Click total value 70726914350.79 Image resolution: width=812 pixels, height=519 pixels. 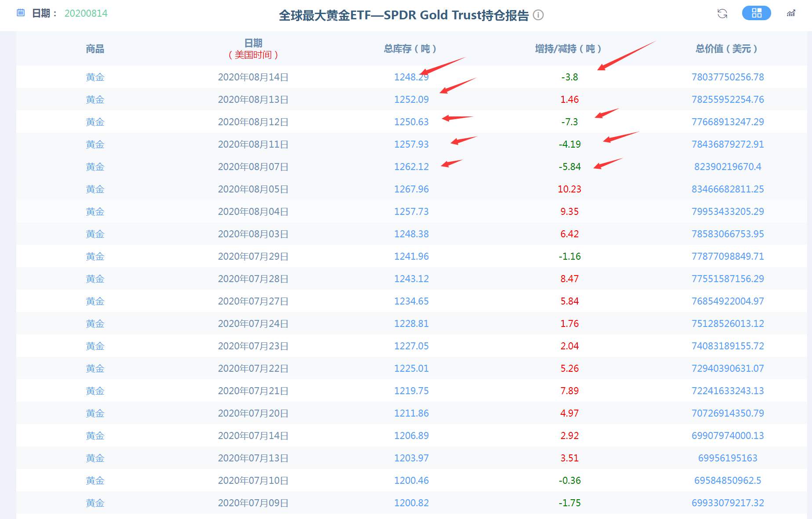(x=728, y=414)
